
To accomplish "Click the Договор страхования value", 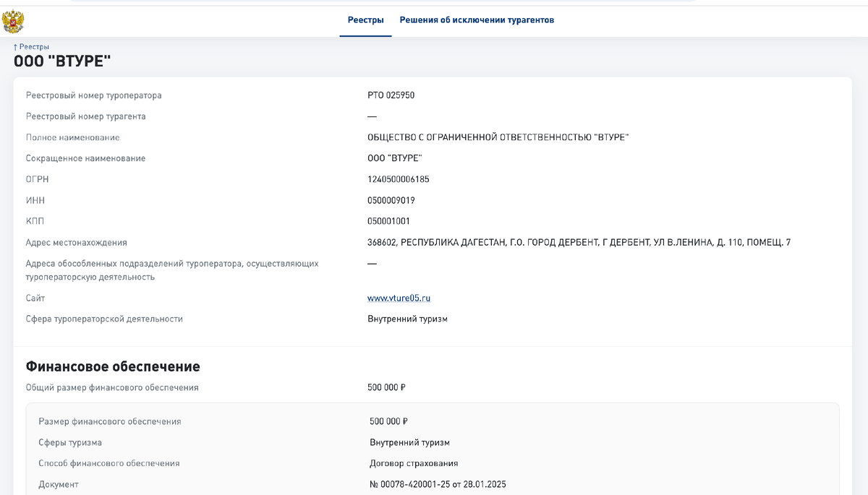I will click(x=414, y=463).
